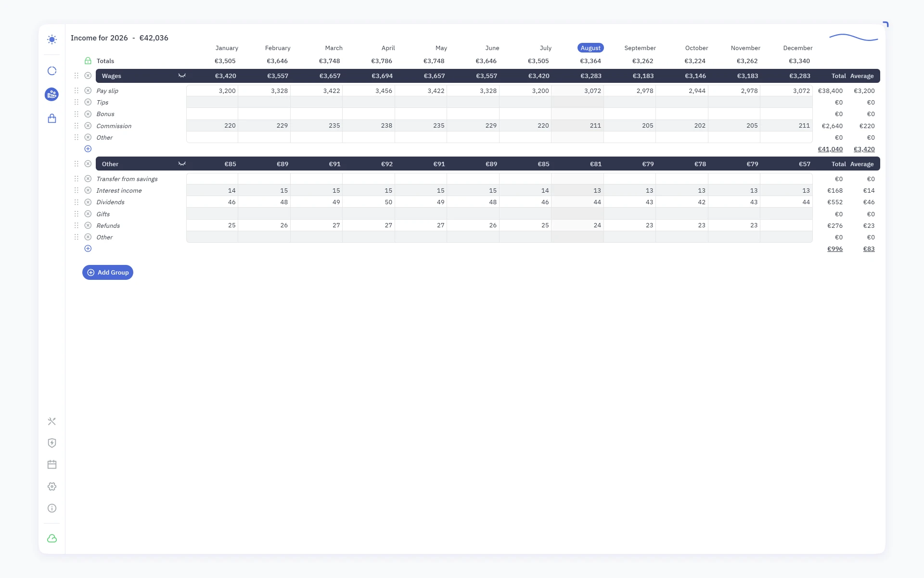Click the shield bolt icon in sidebar

tap(52, 443)
